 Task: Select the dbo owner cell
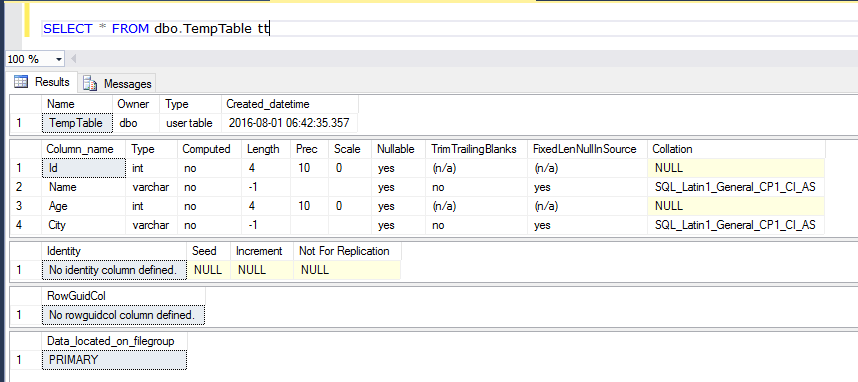pos(136,123)
